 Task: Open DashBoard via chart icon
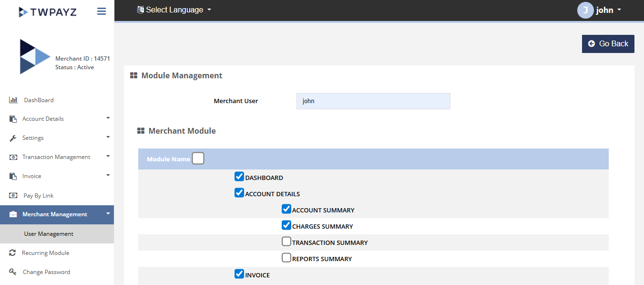[13, 100]
